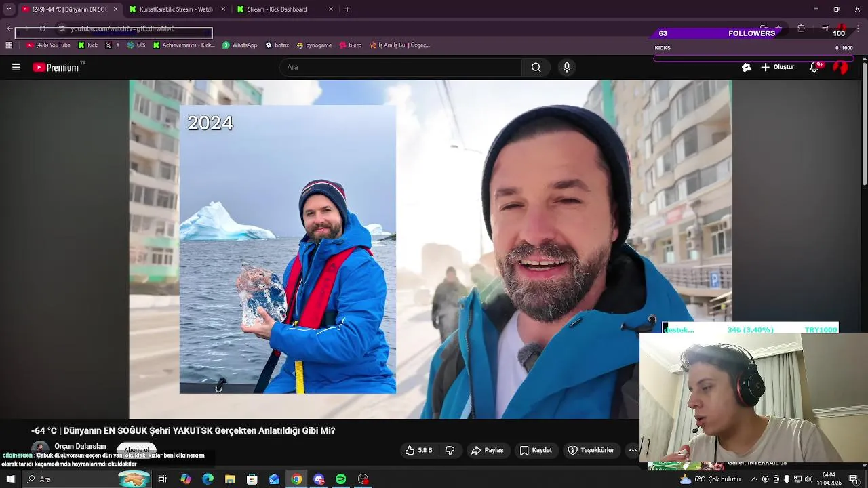Open Task View in taskbar
The height and width of the screenshot is (488, 868).
163,479
